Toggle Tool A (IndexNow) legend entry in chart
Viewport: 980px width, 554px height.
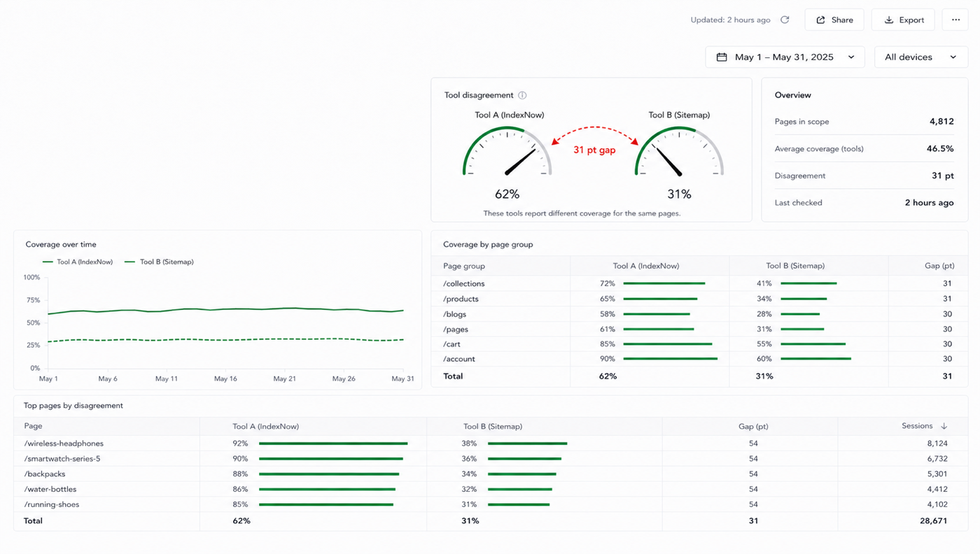click(78, 262)
